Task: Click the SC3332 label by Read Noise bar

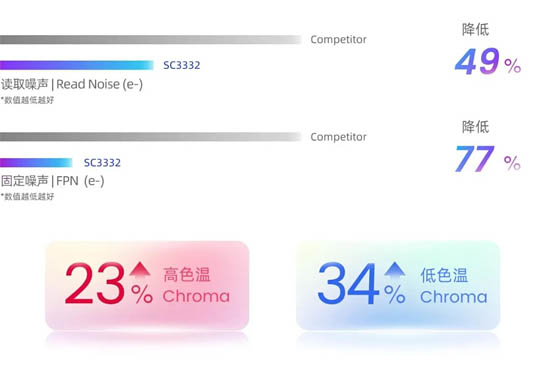Action: pyautogui.click(x=182, y=65)
